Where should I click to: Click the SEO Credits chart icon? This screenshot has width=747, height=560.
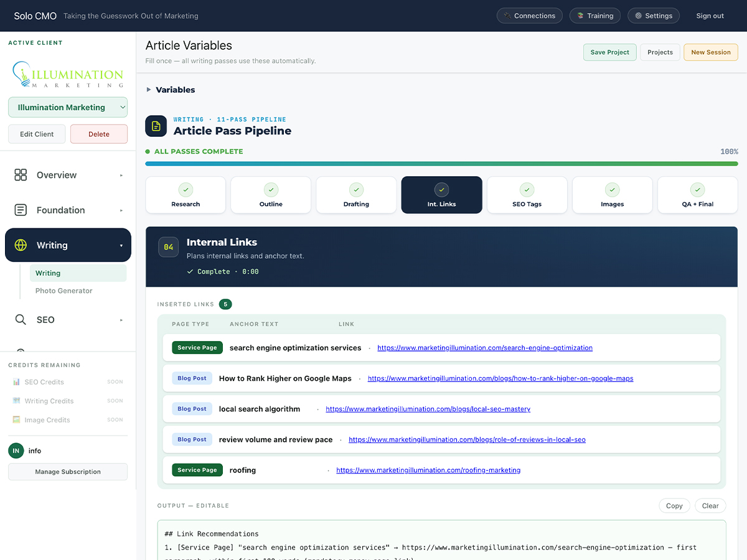pyautogui.click(x=16, y=382)
